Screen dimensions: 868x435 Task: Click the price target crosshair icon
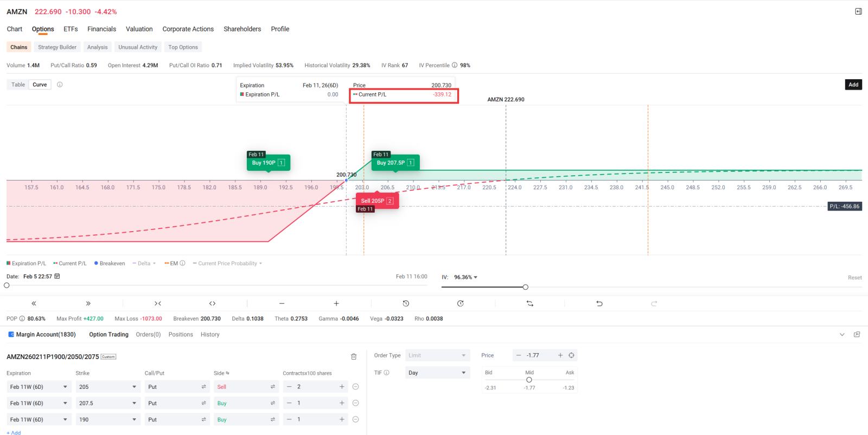tap(571, 355)
